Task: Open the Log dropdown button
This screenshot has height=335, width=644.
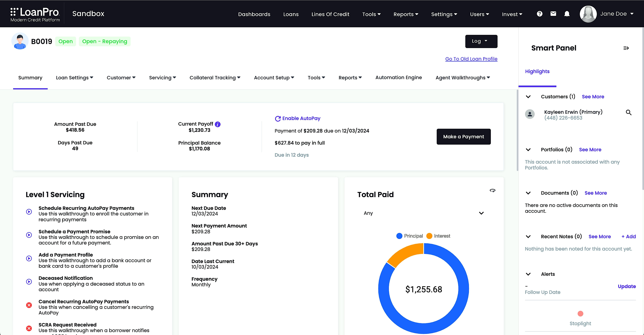Action: coord(481,41)
